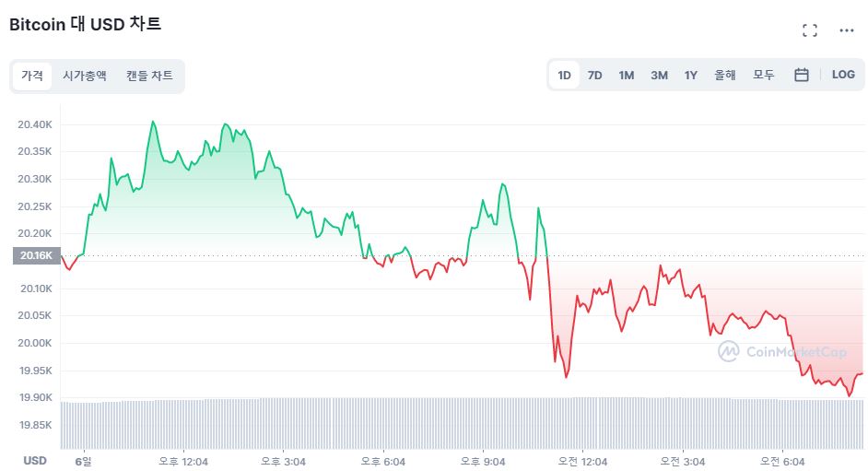Open the three-dot more options menu
This screenshot has height=471, width=868.
[847, 30]
